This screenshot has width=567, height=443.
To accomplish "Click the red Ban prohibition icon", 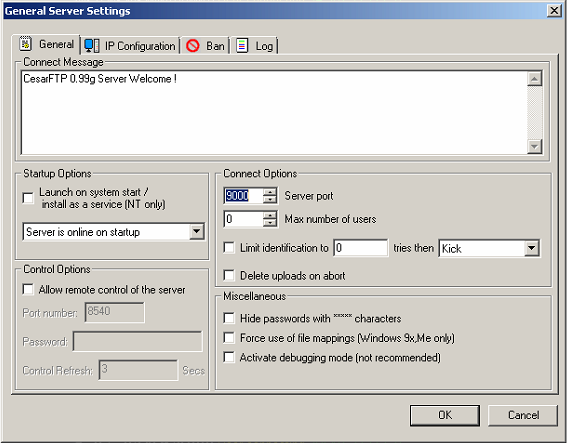I will click(193, 46).
